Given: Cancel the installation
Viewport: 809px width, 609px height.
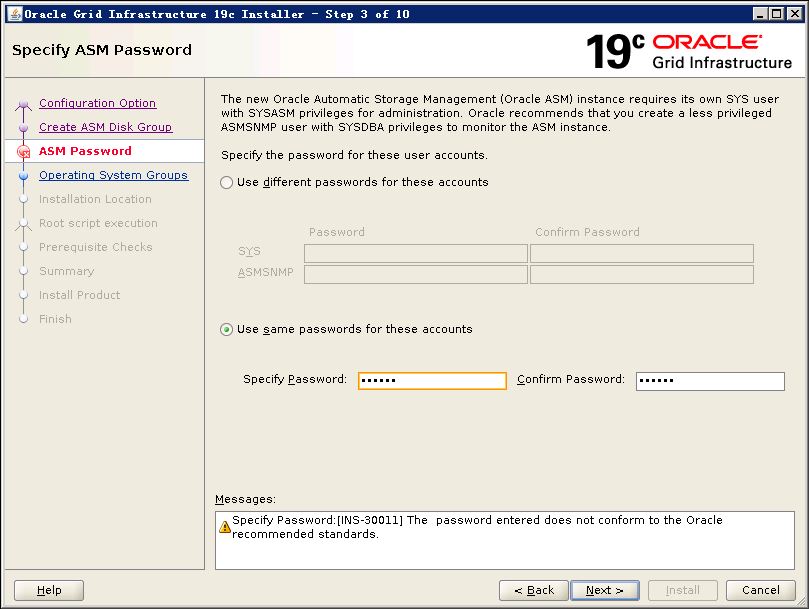Looking at the screenshot, I should tap(761, 590).
